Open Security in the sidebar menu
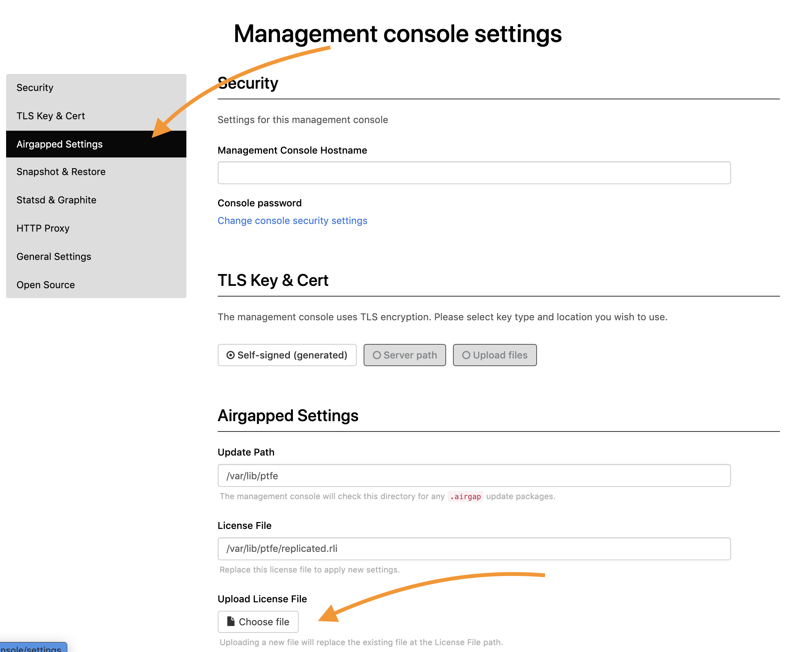The width and height of the screenshot is (812, 652). click(35, 88)
